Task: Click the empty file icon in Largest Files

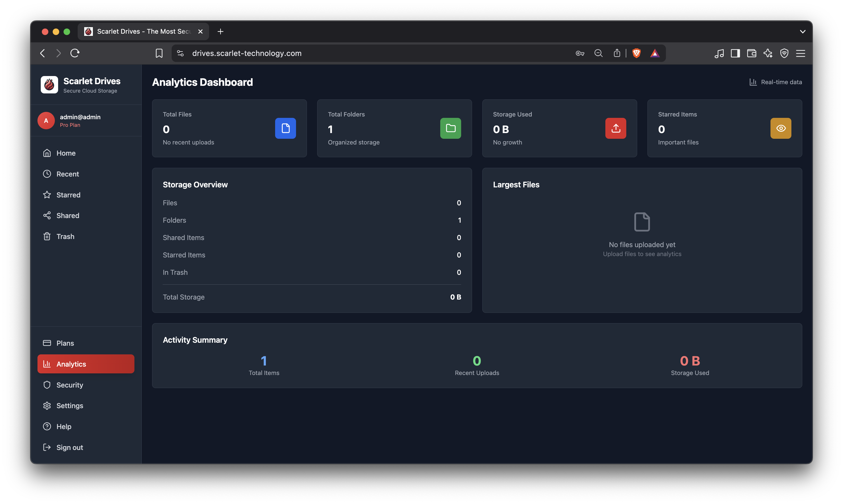Action: tap(642, 222)
